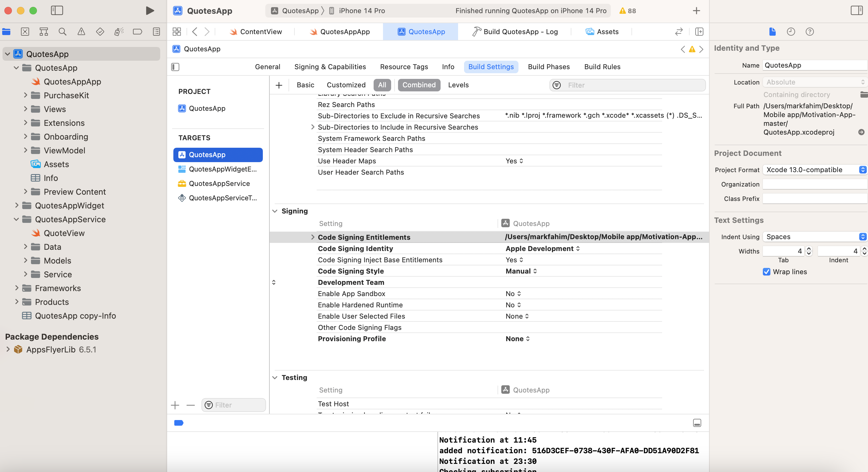Collapse the QuotesApp project root
This screenshot has height=472, width=868.
pos(8,54)
